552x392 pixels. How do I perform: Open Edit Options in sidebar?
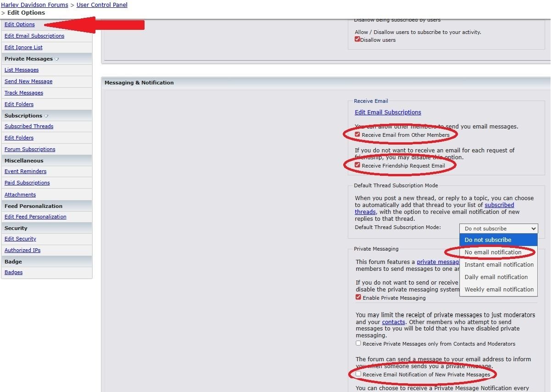(19, 24)
